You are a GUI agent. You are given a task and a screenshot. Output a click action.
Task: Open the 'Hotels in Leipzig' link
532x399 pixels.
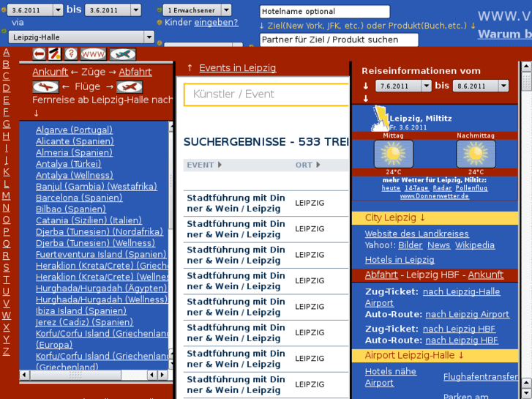point(400,260)
